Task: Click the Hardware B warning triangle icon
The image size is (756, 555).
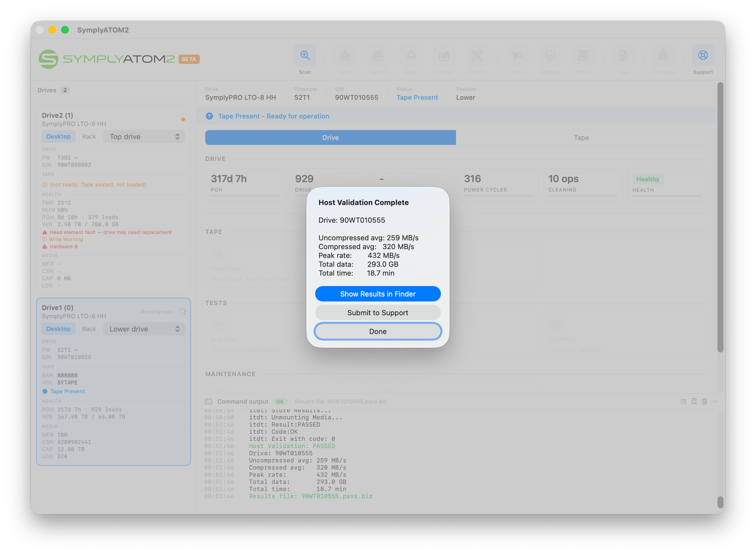Action: (45, 247)
